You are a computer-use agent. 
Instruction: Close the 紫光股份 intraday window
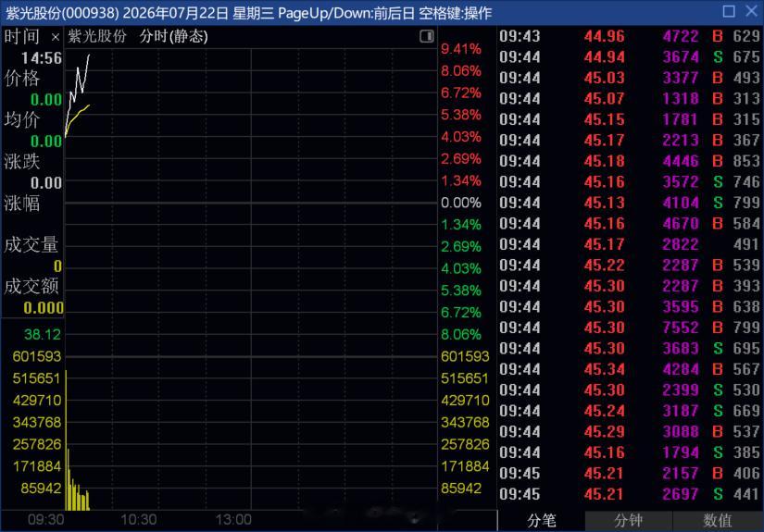pyautogui.click(x=751, y=11)
